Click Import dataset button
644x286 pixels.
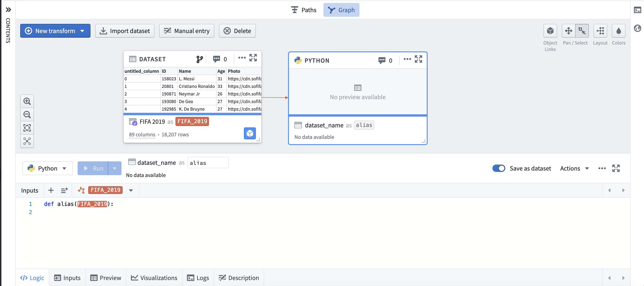(125, 31)
